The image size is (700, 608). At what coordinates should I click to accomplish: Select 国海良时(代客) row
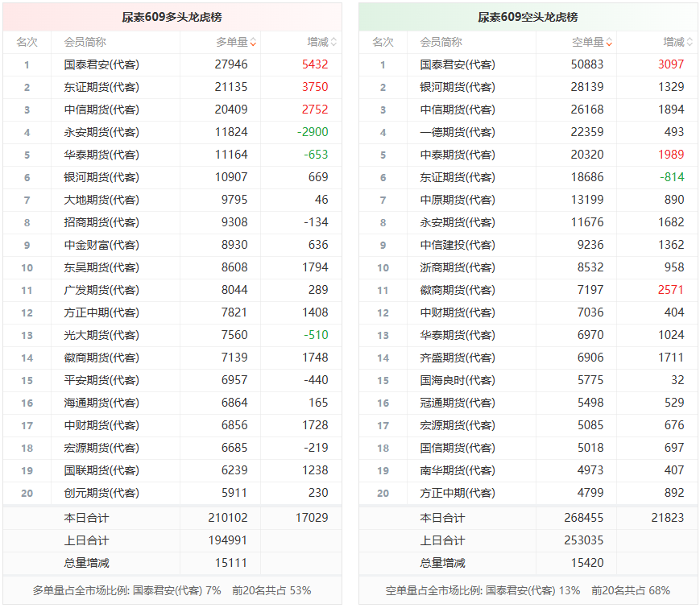[x=528, y=380]
